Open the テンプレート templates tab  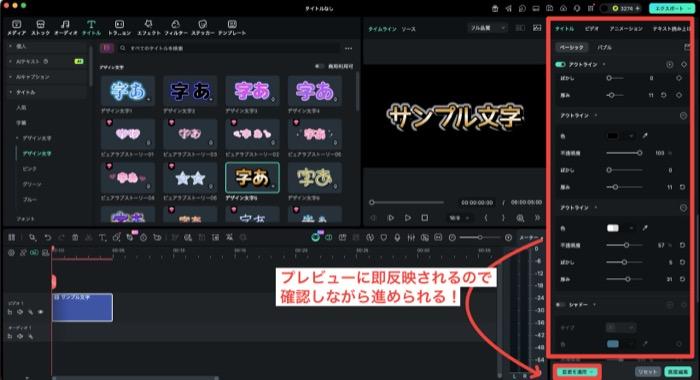point(232,27)
